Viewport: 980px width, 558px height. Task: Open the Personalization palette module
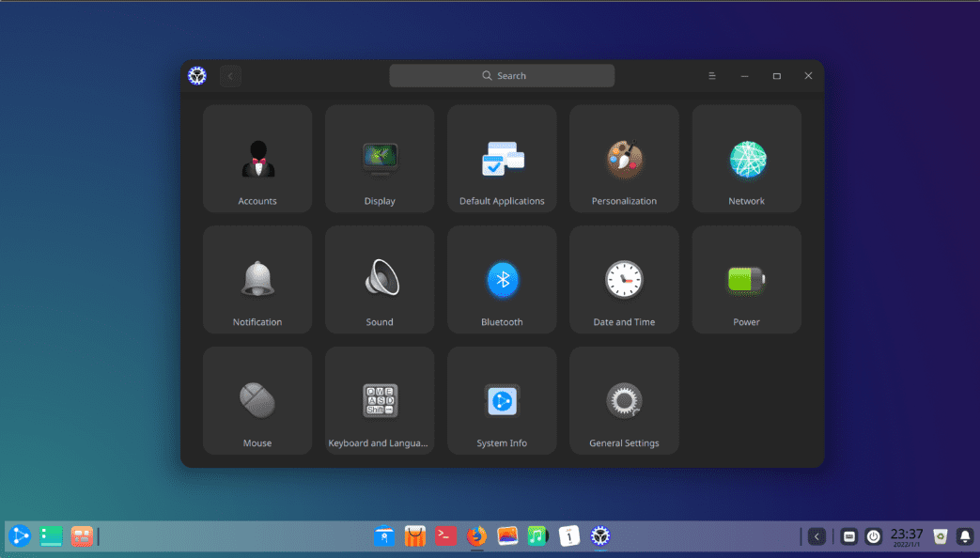(x=624, y=158)
